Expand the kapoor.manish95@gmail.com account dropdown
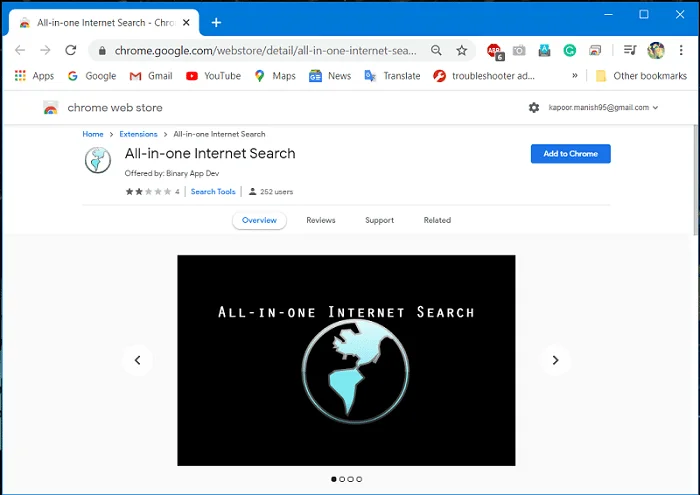Image resolution: width=700 pixels, height=495 pixels. [603, 108]
